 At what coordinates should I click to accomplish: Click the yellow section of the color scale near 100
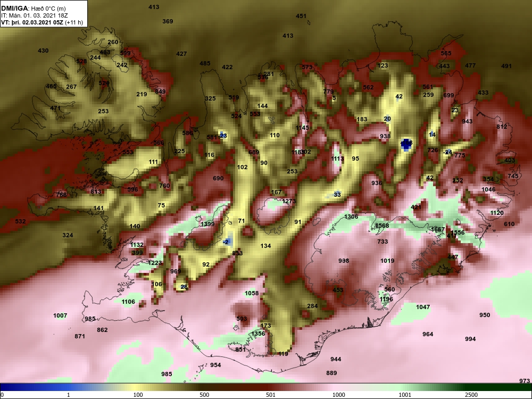click(x=136, y=387)
